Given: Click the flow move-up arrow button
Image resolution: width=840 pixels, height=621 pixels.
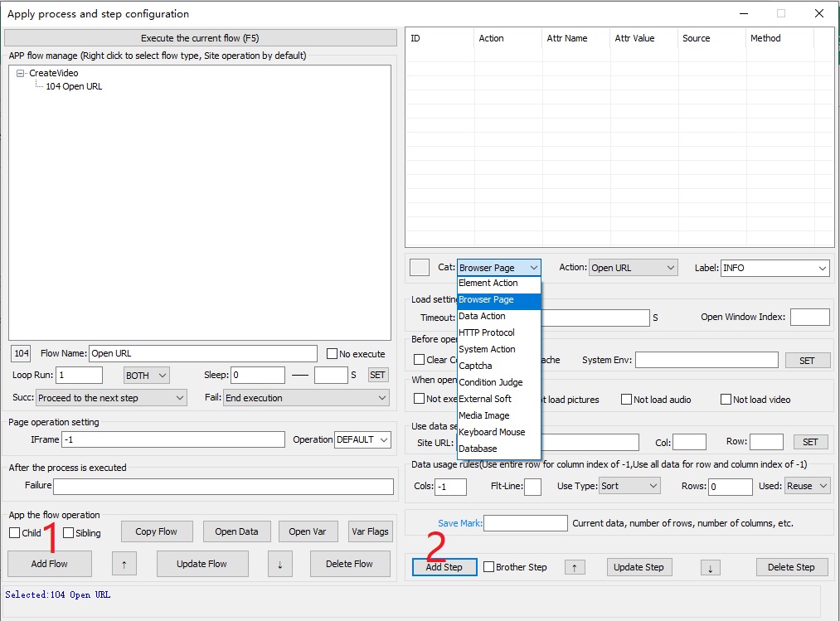Looking at the screenshot, I should (x=124, y=564).
